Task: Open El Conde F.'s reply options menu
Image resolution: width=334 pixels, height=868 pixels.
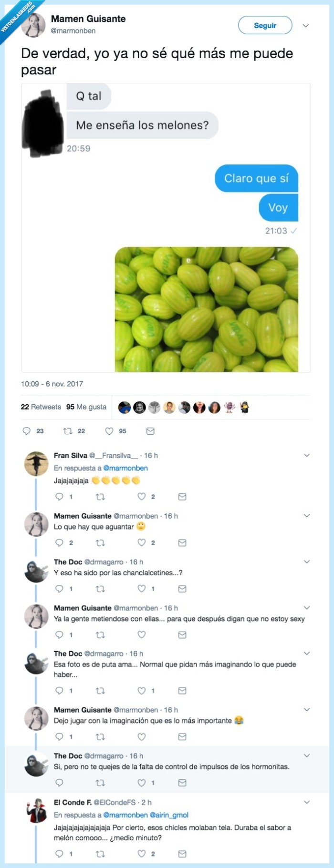Action: point(307,802)
